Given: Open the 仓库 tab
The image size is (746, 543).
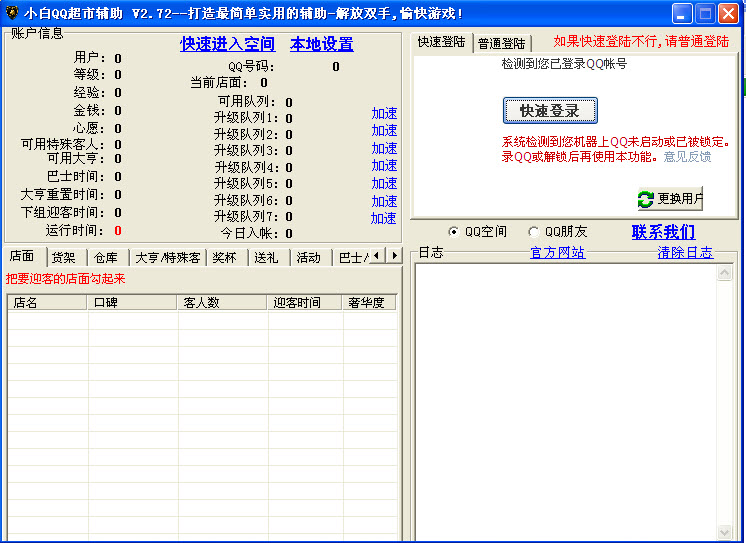Looking at the screenshot, I should click(106, 257).
